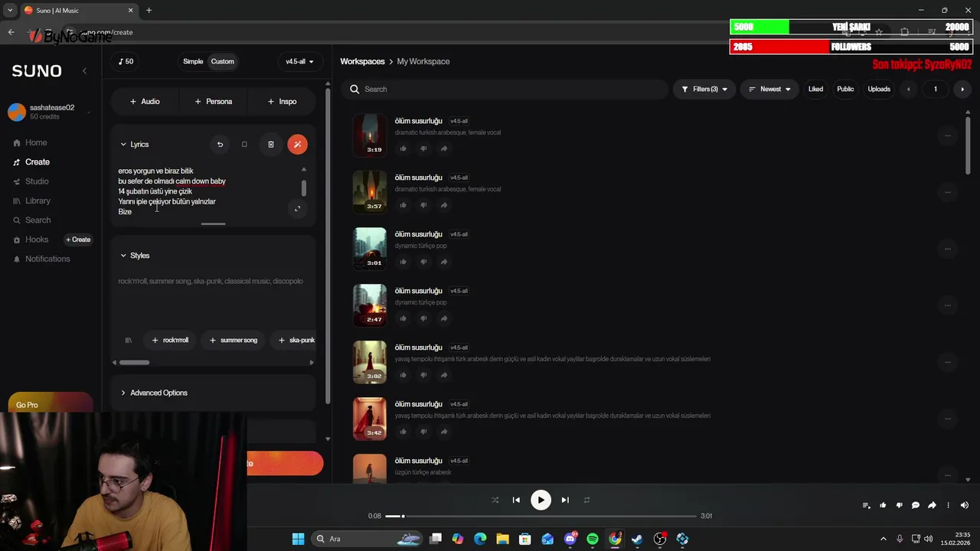Click the 50 credits music-note badge

126,61
